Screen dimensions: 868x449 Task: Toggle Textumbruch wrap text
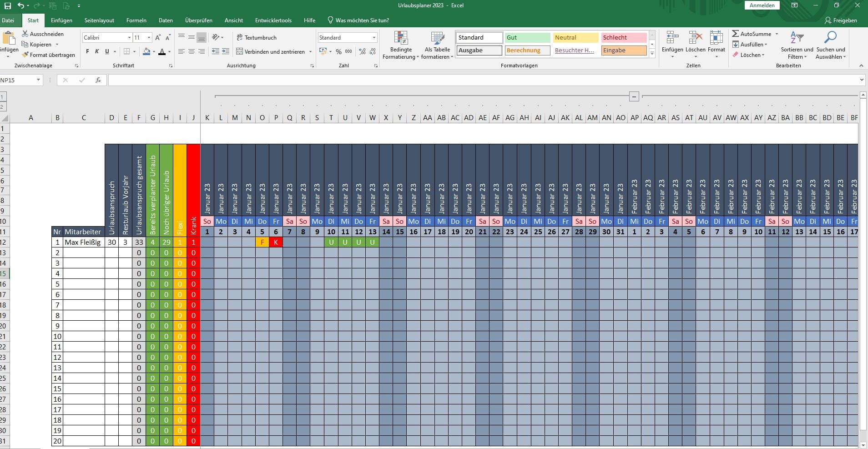pos(257,37)
